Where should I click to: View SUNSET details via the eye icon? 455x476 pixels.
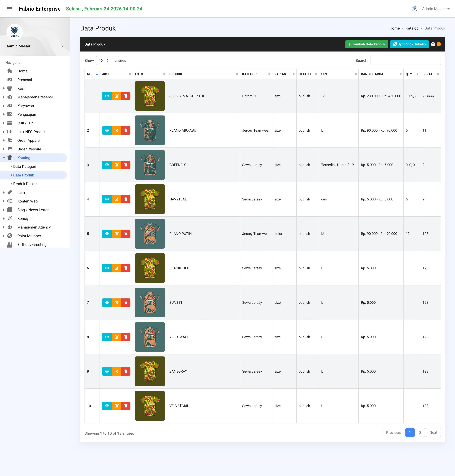[x=107, y=303]
